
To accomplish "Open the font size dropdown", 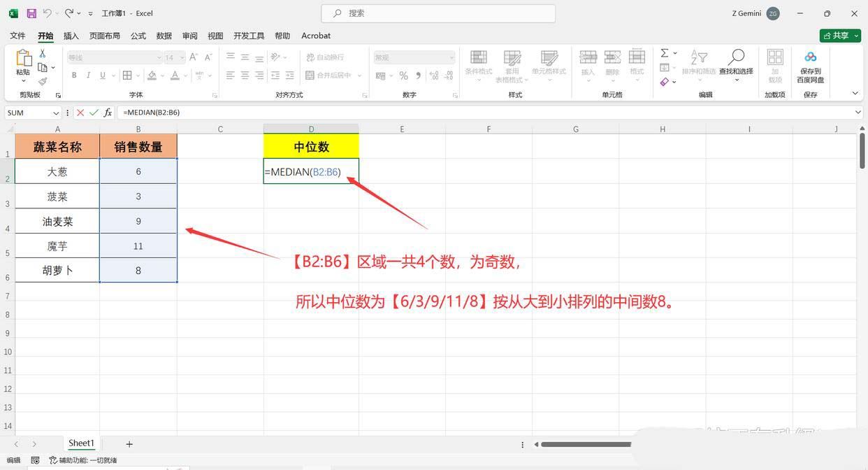I will 182,57.
